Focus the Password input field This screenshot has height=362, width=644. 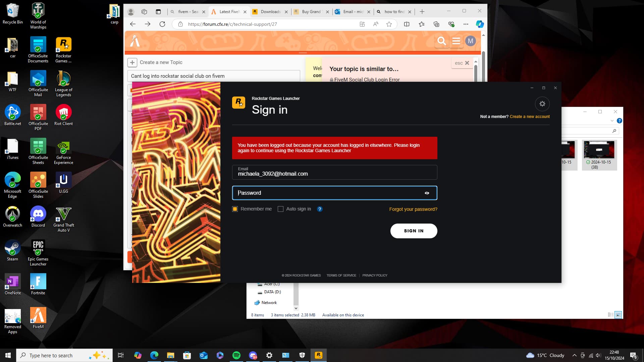[x=334, y=193]
